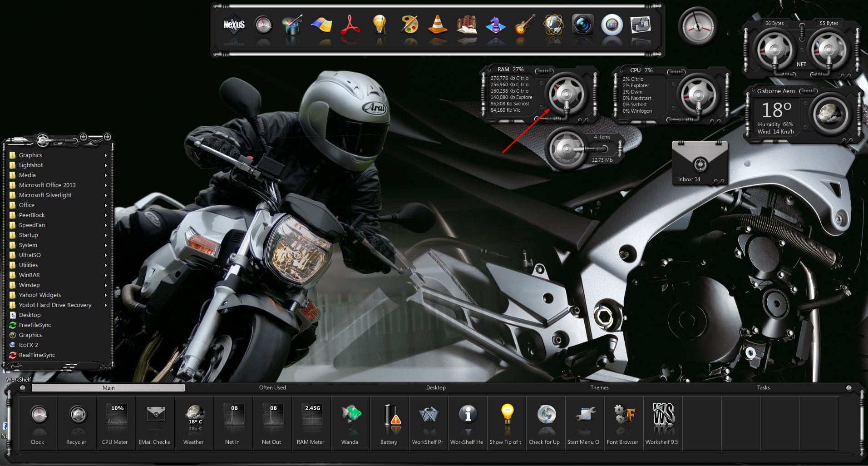Expand the Microsoft Office 2013 folder

[x=47, y=185]
